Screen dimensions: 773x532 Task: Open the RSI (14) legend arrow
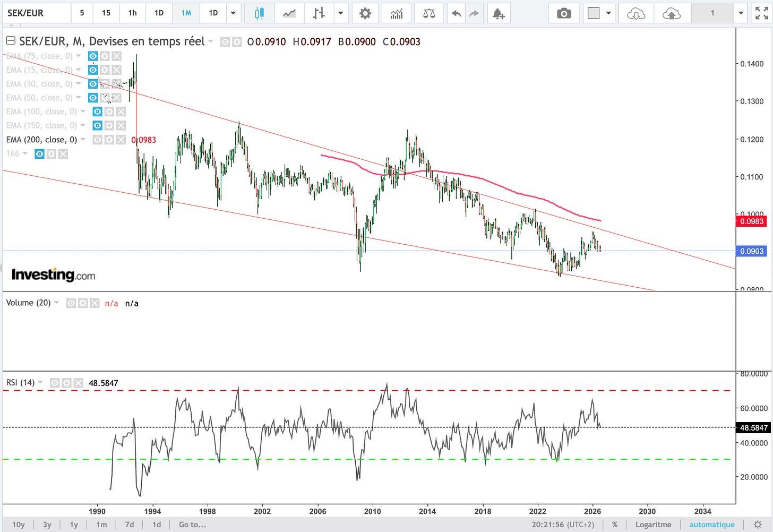point(40,382)
